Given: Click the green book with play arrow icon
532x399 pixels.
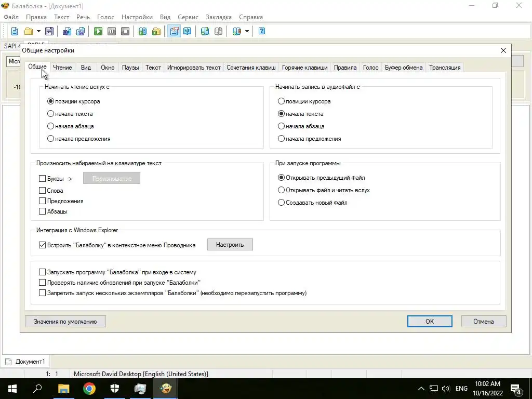Looking at the screenshot, I should (x=142, y=31).
